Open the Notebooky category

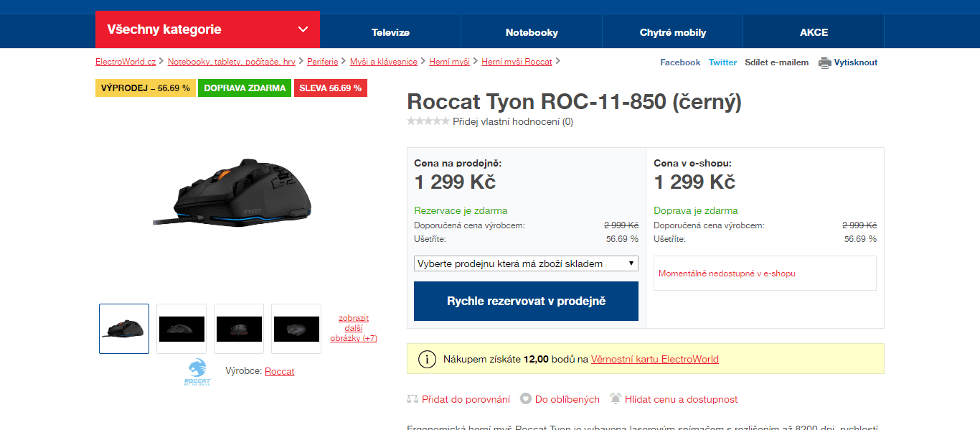click(x=532, y=32)
